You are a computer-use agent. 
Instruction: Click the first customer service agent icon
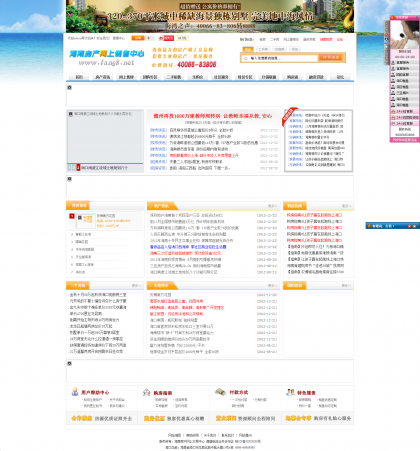point(393,62)
